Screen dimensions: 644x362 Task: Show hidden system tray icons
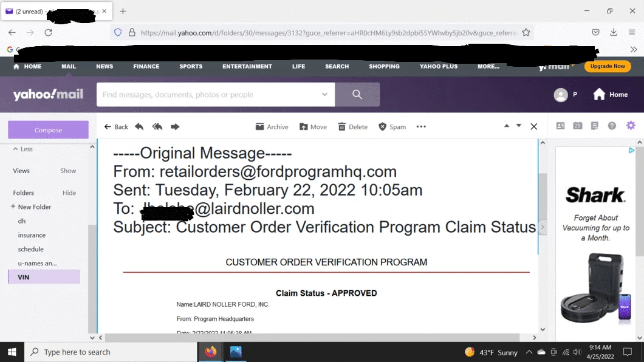point(529,352)
